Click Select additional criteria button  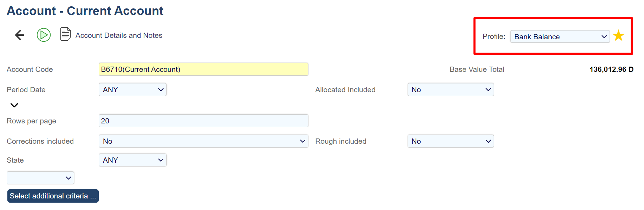click(53, 196)
